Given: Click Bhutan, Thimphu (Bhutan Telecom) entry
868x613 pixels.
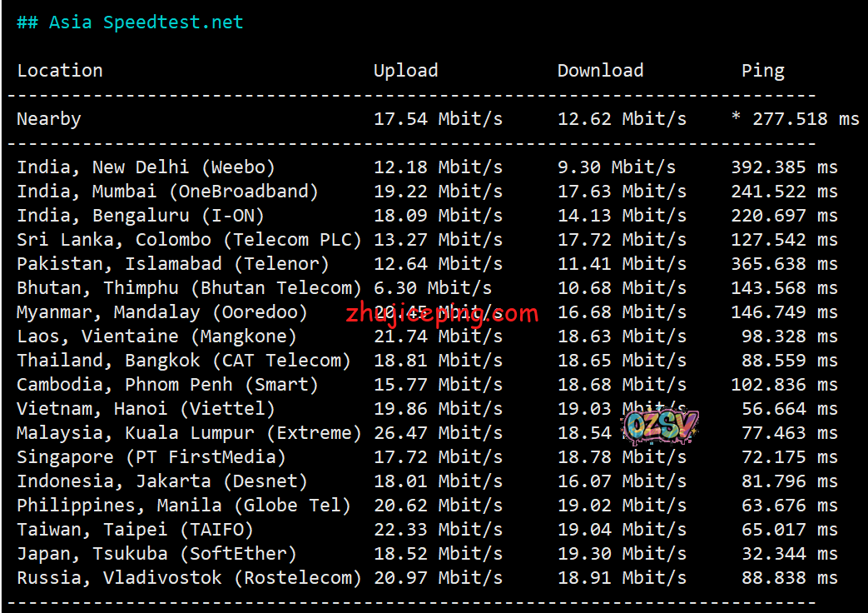Looking at the screenshot, I should (x=189, y=288).
